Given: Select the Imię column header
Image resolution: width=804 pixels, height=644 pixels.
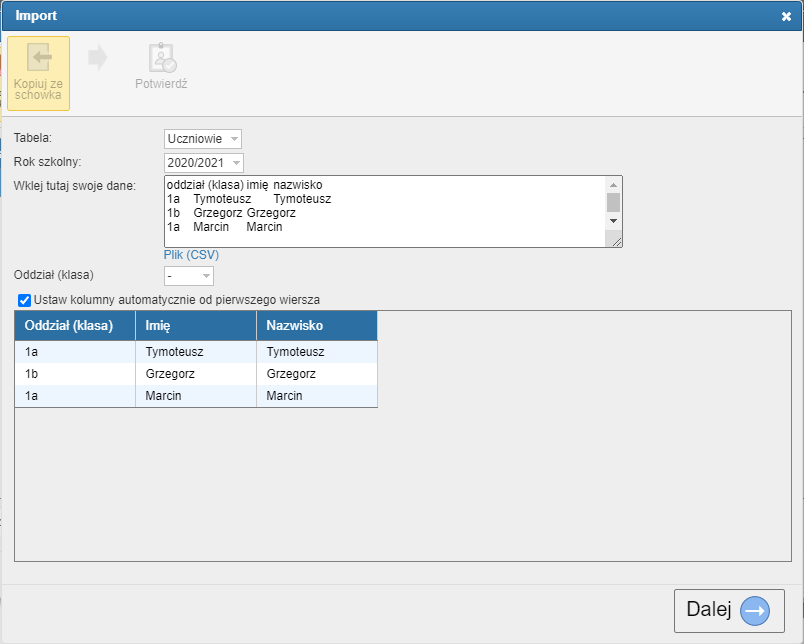Looking at the screenshot, I should 196,326.
